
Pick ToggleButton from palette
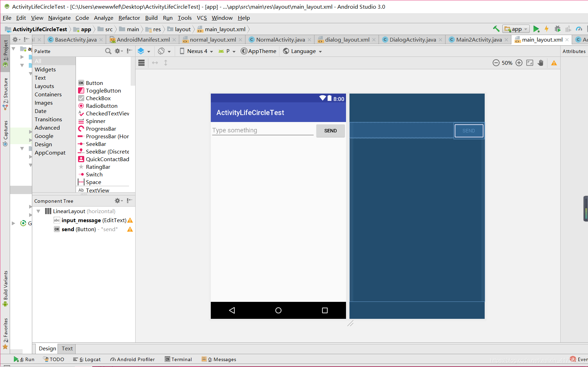pos(103,90)
